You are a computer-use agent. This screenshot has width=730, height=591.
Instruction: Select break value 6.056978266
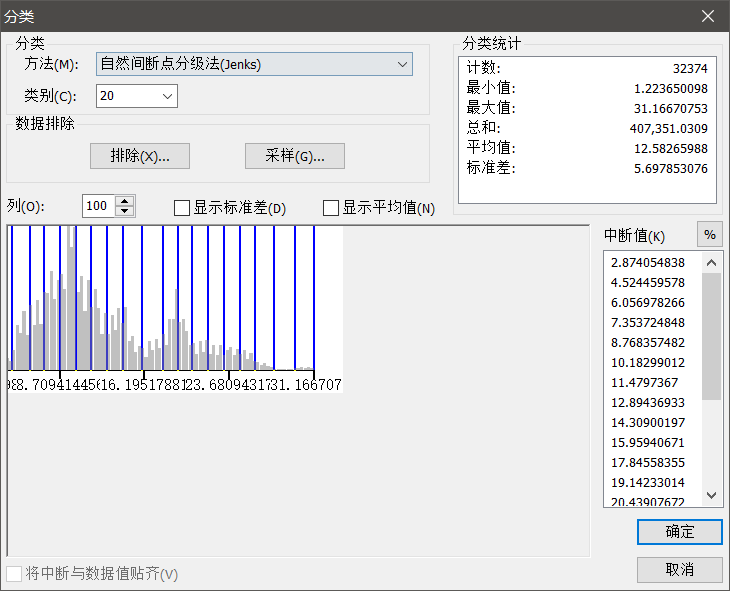648,303
